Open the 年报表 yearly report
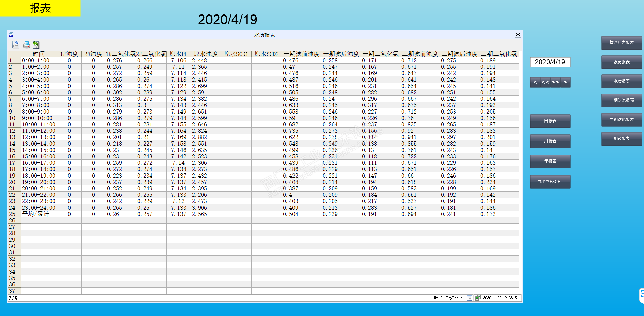 click(x=550, y=161)
